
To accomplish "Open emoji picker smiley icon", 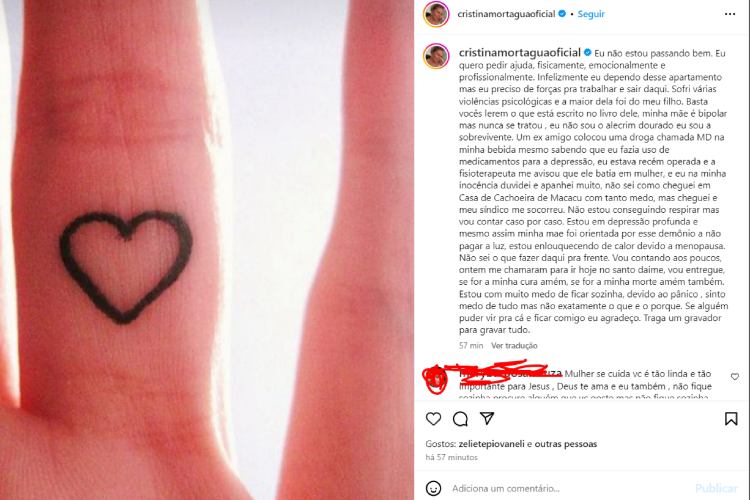I will 433,488.
